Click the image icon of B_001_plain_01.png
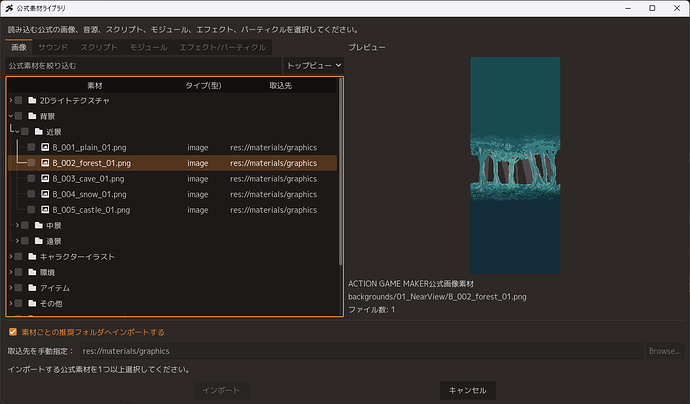690x404 pixels. (x=45, y=147)
